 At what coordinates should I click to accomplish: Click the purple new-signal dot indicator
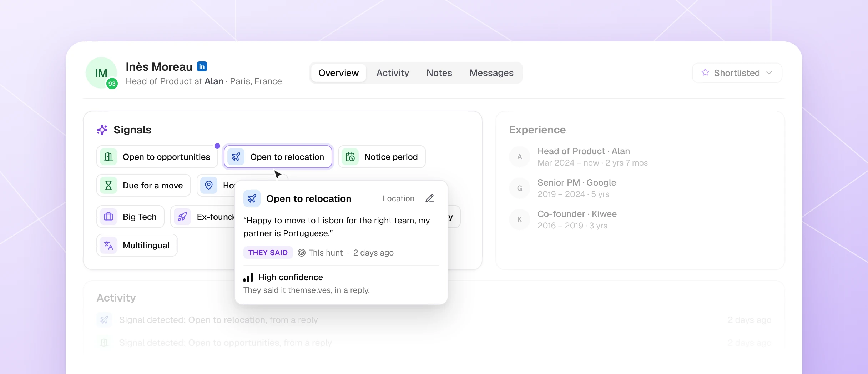tap(217, 146)
